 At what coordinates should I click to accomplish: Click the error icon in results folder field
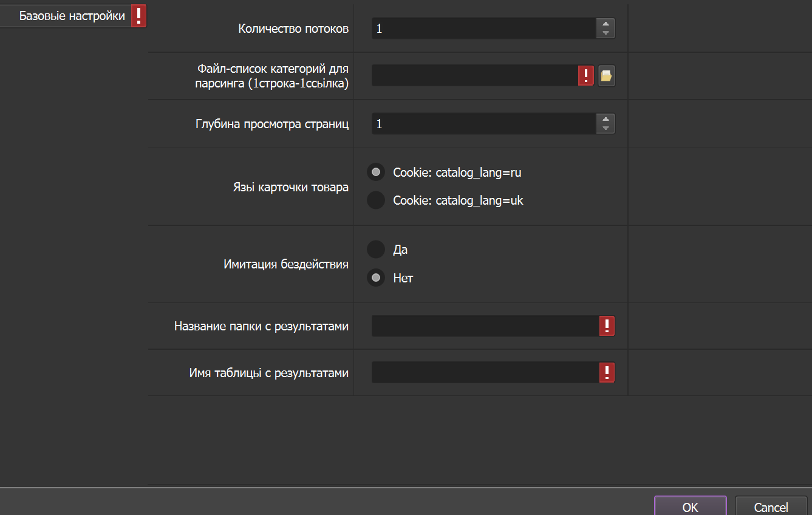click(607, 326)
